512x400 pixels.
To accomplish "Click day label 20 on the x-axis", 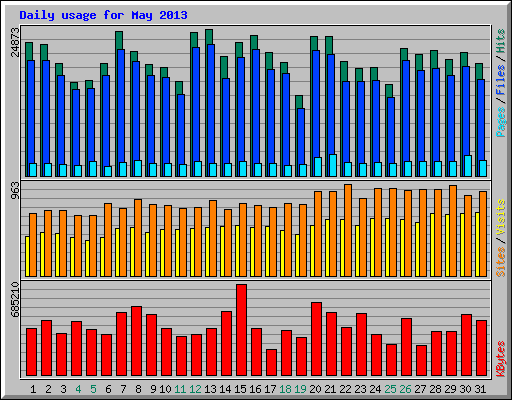I will click(315, 389).
